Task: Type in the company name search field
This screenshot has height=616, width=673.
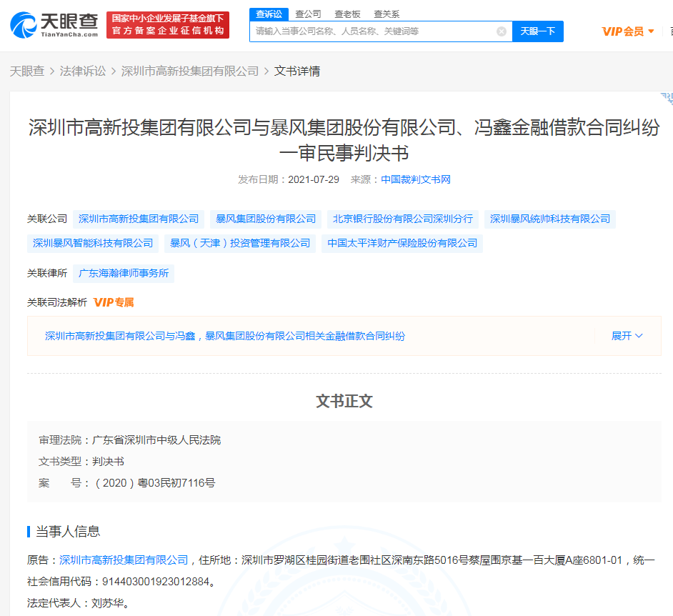Action: 372,31
